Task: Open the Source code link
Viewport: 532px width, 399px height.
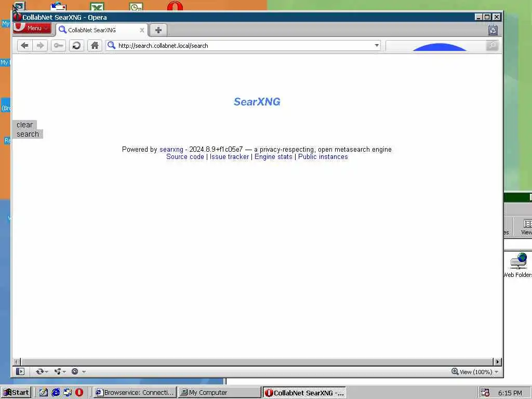Action: click(185, 157)
